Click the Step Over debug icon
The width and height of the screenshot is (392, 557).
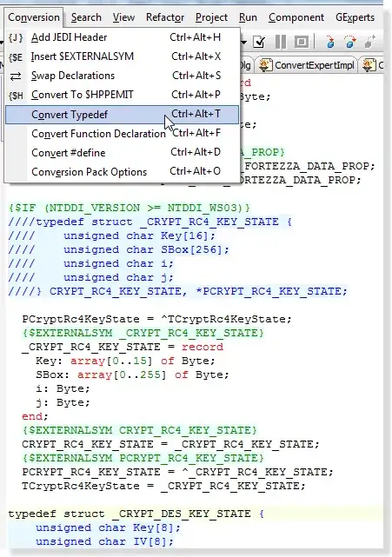[350, 42]
